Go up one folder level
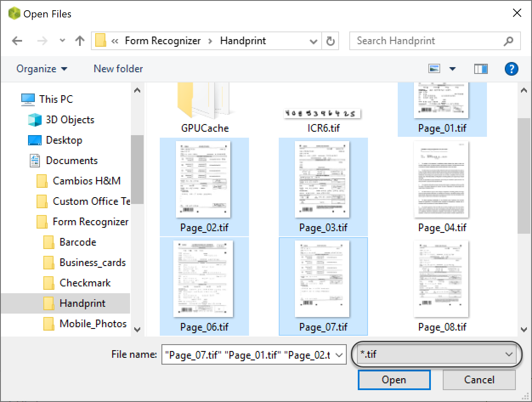Image resolution: width=532 pixels, height=402 pixels. [79, 41]
